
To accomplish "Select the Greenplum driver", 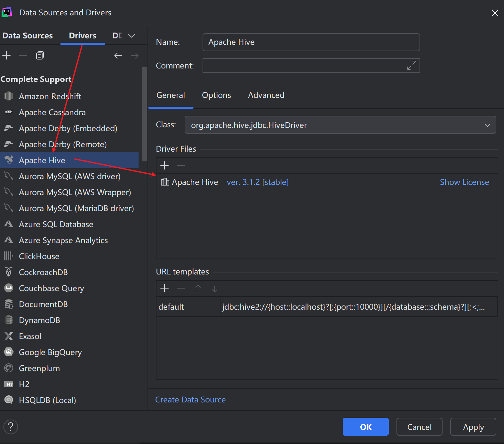I will [x=69, y=368].
